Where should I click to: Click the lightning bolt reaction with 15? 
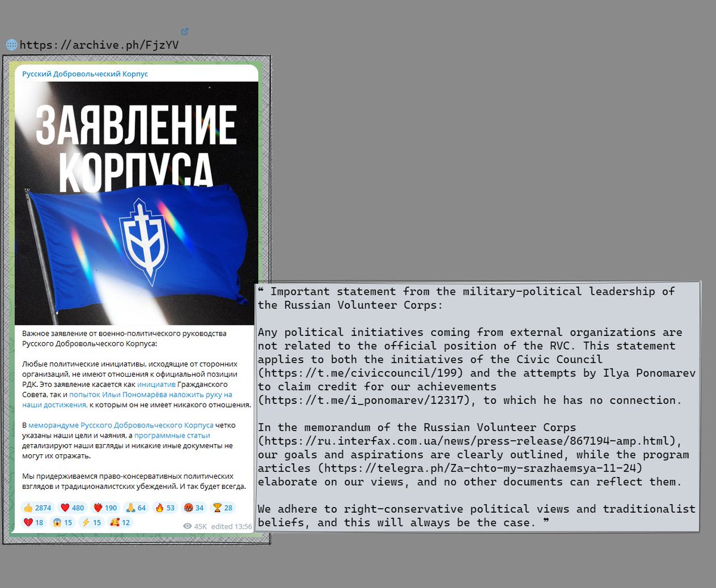tap(91, 522)
